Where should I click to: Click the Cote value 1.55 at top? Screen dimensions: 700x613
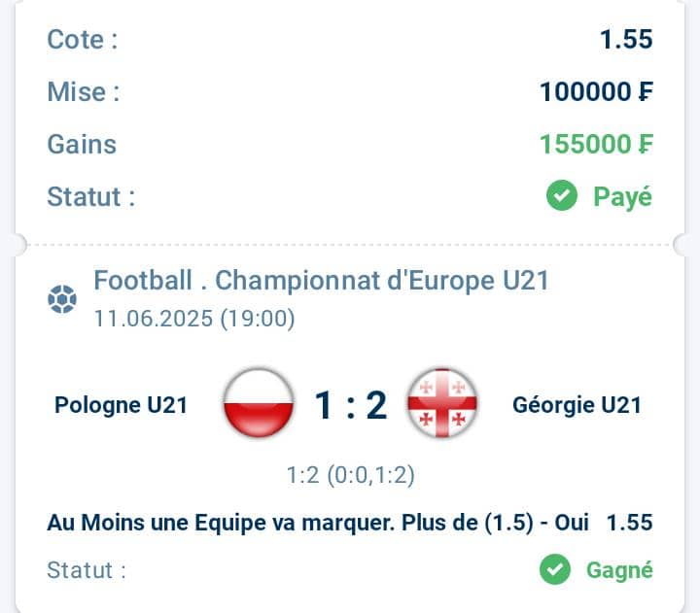626,39
